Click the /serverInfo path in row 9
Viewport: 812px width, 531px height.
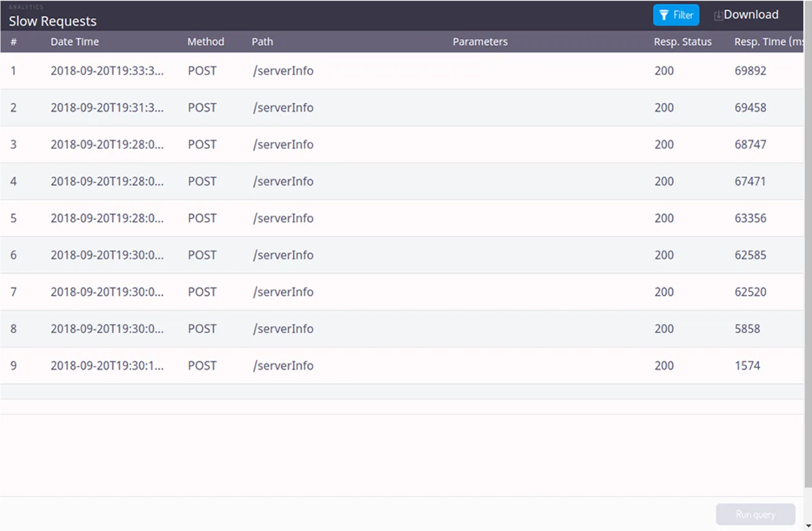[283, 366]
